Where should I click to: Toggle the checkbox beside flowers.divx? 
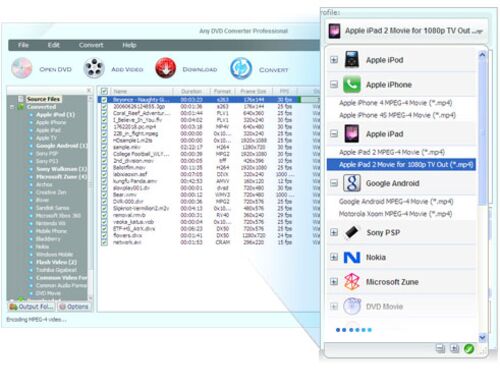(104, 235)
